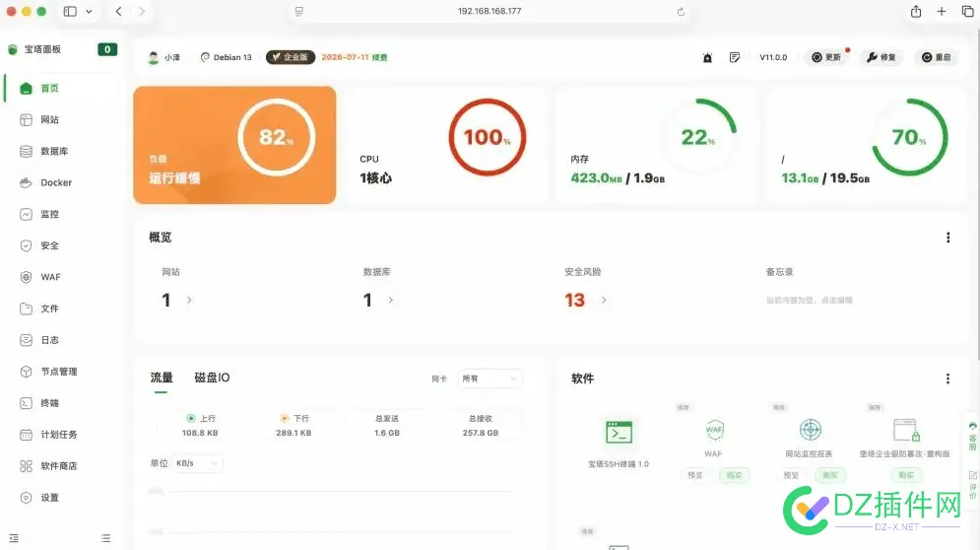Go to 文件 file manager in sidebar
980x550 pixels.
38,309
